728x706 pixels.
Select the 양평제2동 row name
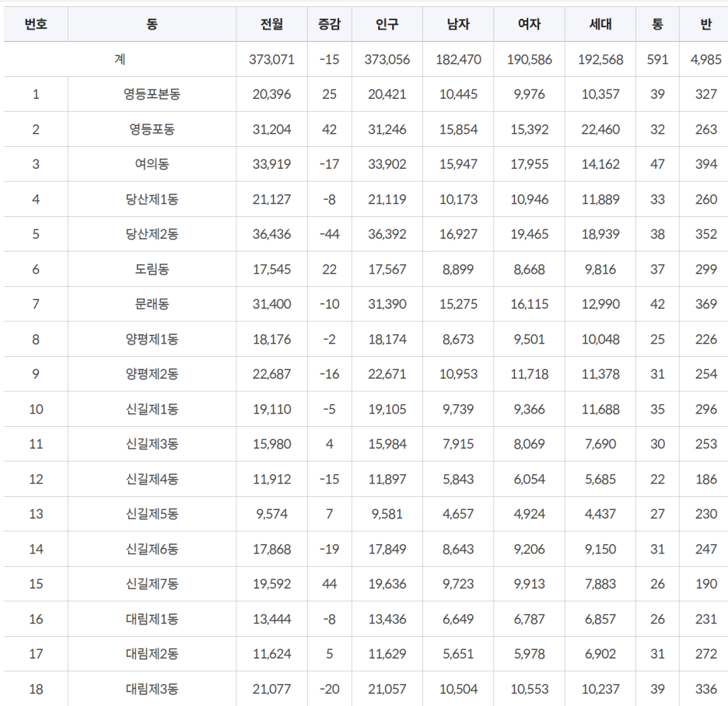tap(152, 374)
